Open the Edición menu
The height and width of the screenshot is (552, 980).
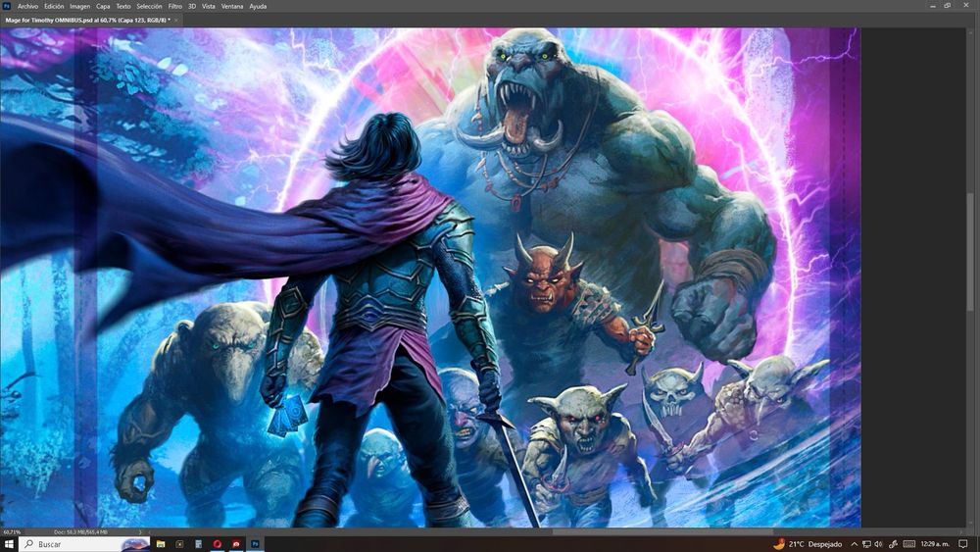tap(54, 6)
